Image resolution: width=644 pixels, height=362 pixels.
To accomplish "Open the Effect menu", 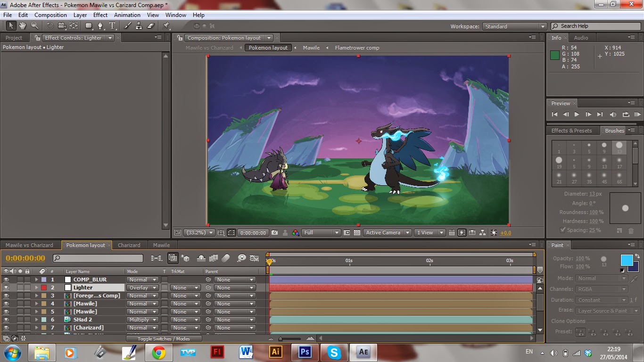I will pos(100,15).
